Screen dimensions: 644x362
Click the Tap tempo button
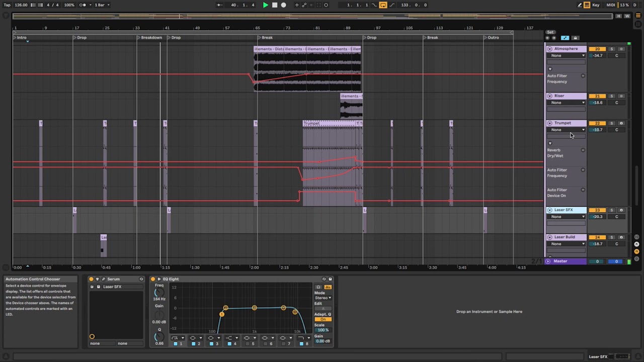[x=7, y=5]
